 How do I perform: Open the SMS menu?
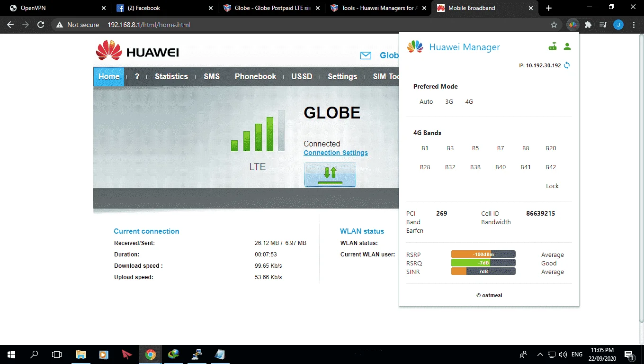(212, 77)
